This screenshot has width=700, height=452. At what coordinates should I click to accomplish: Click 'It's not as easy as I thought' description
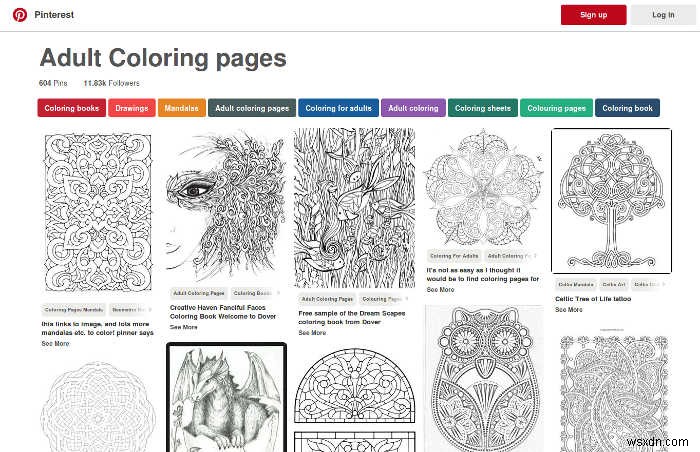[x=483, y=275]
